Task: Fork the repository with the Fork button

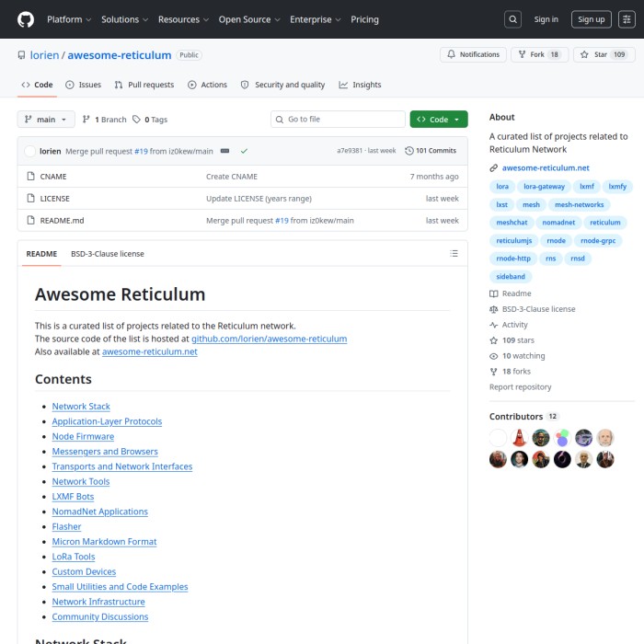Action: click(539, 54)
